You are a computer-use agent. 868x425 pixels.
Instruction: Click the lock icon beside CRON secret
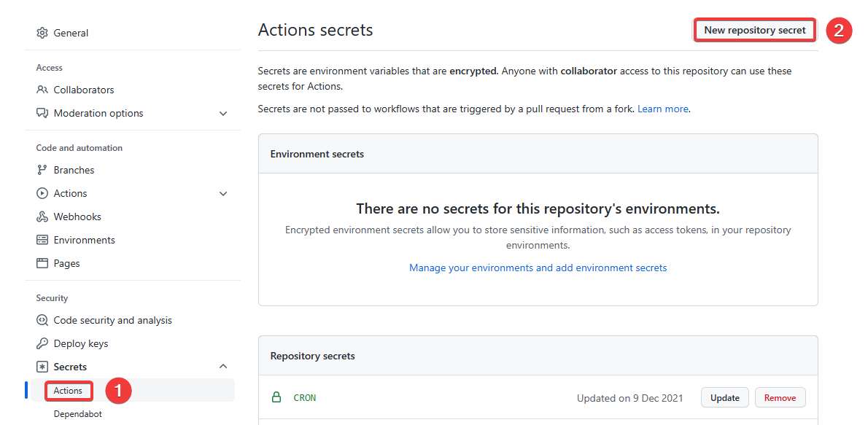click(276, 397)
